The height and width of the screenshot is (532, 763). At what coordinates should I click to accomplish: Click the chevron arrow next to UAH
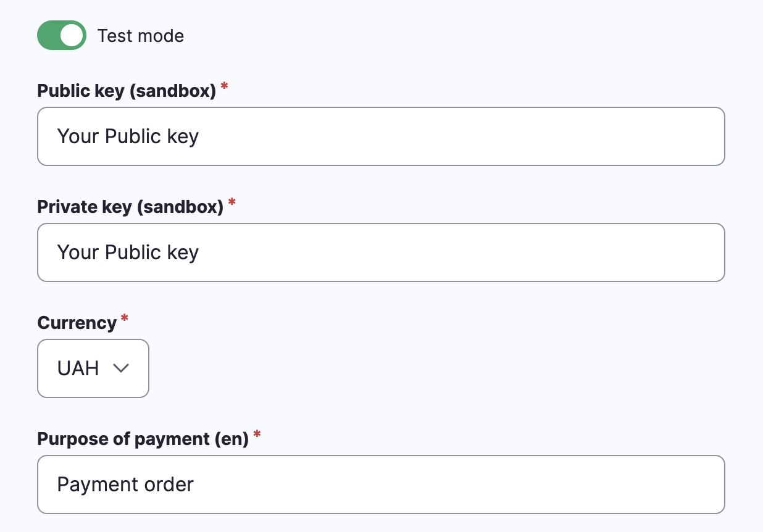point(121,368)
